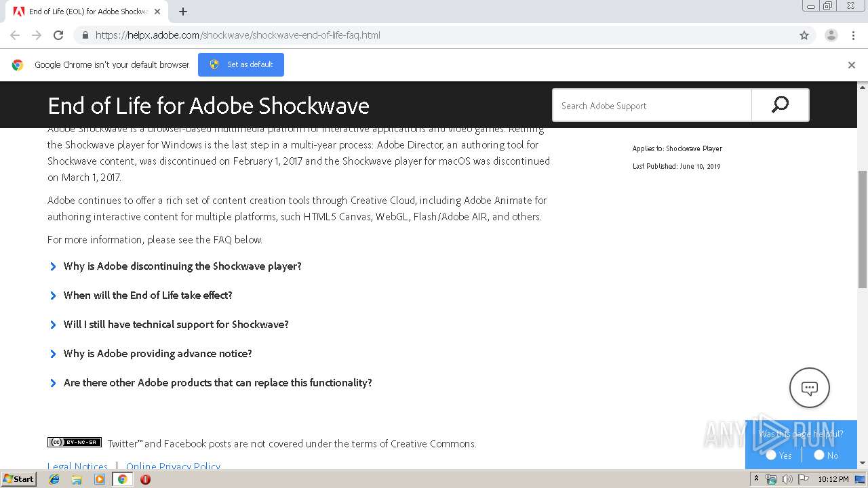Click the Windows Start button
The image size is (868, 488).
pyautogui.click(x=18, y=479)
